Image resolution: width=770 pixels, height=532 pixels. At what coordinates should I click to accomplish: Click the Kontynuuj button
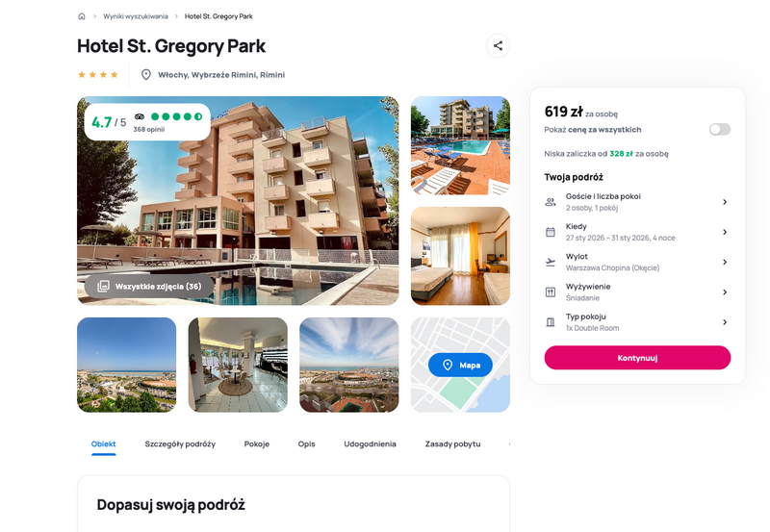tap(637, 358)
